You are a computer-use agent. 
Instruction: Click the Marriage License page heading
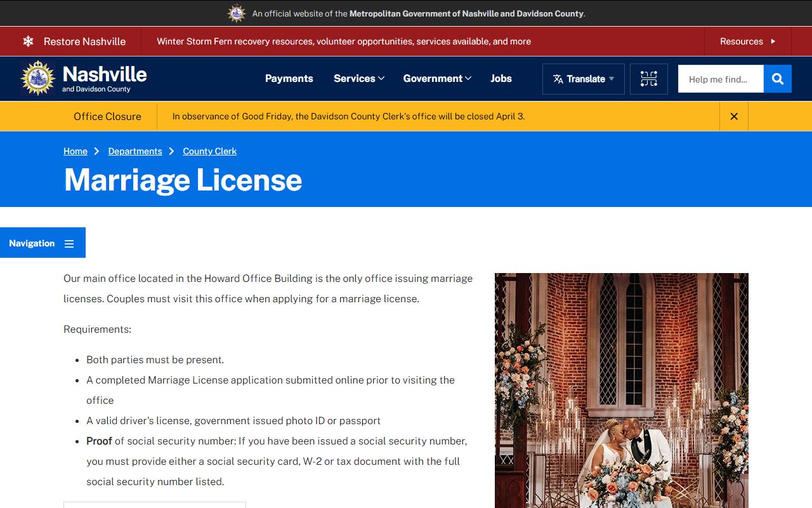coord(183,180)
